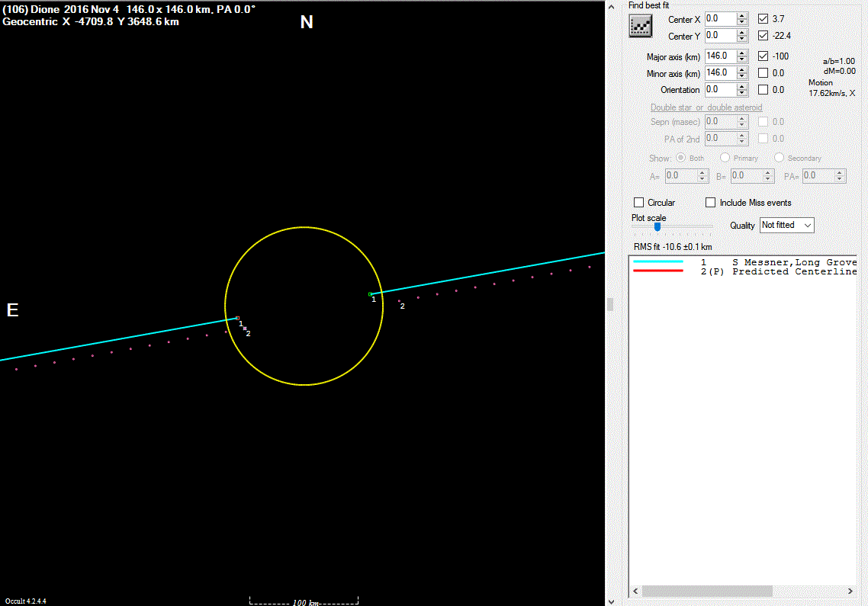Increase Center Y with its up spinner arrow

tap(742, 33)
